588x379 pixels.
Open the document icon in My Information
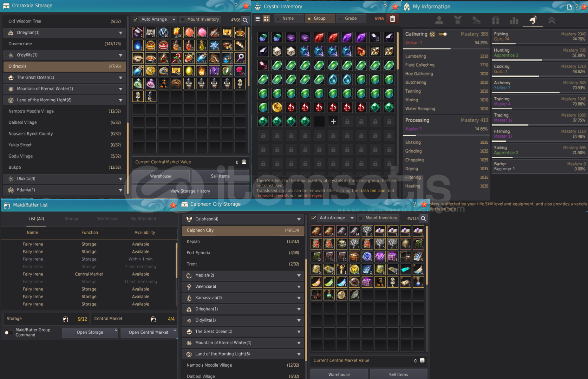[569, 7]
